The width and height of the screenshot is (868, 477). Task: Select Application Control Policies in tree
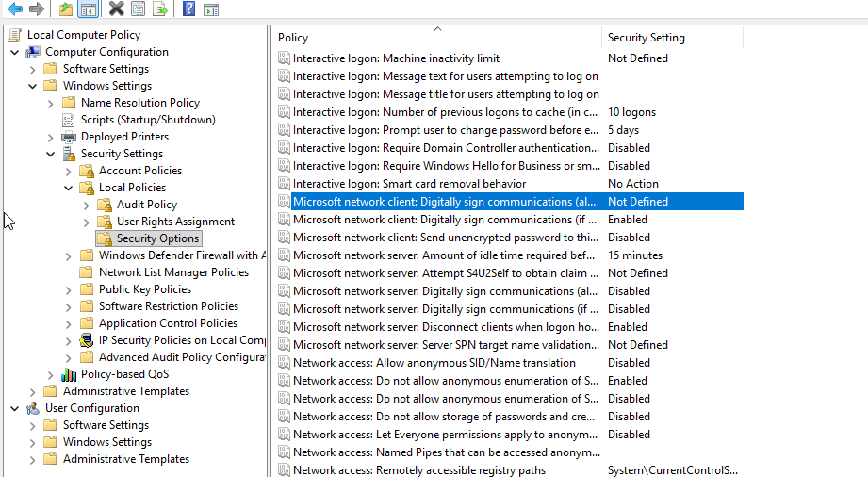(168, 323)
